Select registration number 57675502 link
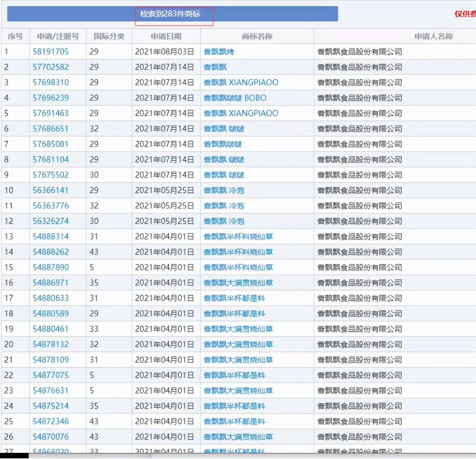 (51, 175)
